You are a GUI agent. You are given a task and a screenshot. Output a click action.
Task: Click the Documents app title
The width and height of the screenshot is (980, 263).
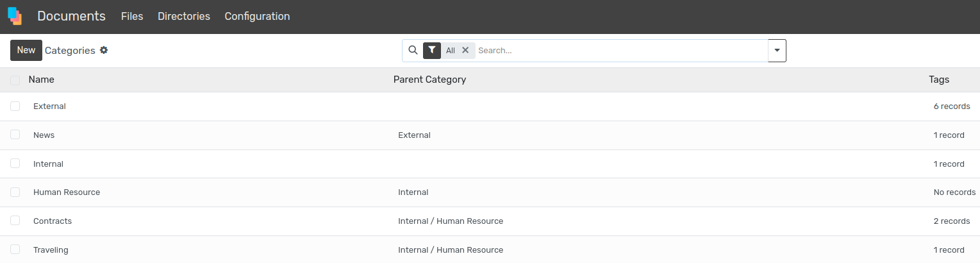(x=71, y=17)
